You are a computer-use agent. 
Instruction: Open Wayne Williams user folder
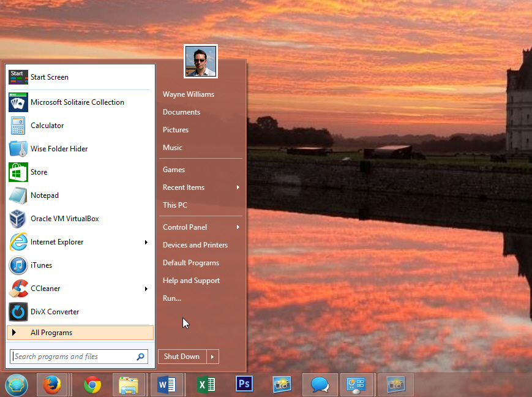coord(189,94)
